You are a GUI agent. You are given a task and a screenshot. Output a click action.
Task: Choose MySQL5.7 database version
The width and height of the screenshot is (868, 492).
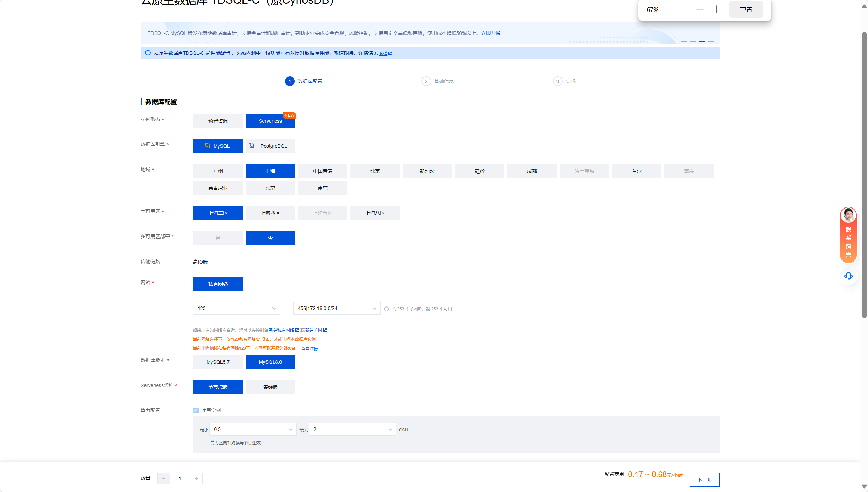[218, 362]
